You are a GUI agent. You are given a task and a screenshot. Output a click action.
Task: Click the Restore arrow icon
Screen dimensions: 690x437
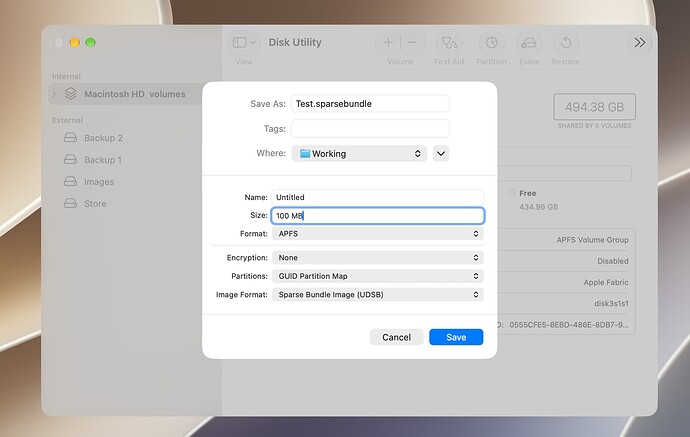pos(566,43)
